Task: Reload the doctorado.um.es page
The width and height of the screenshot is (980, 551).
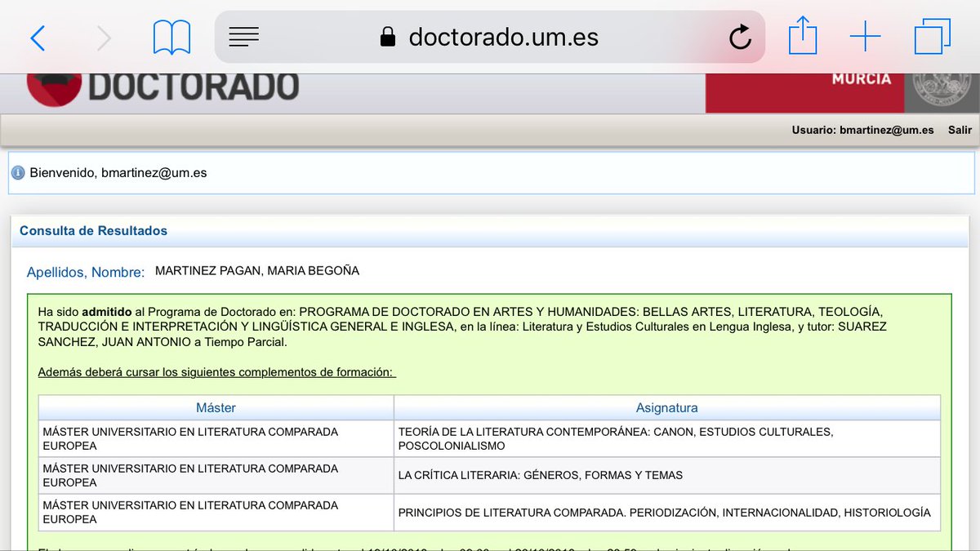Action: tap(739, 36)
